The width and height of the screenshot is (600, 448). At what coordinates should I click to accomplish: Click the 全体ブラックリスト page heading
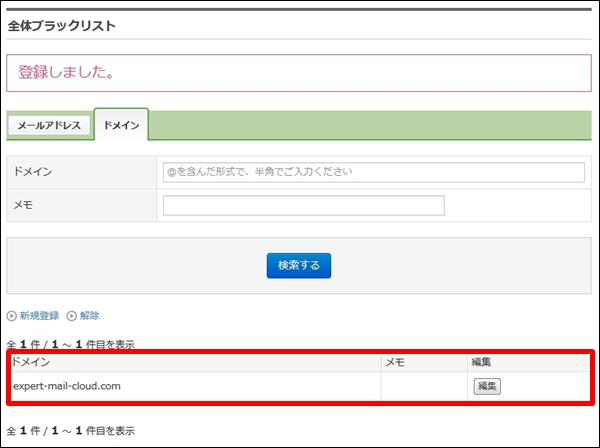click(62, 26)
